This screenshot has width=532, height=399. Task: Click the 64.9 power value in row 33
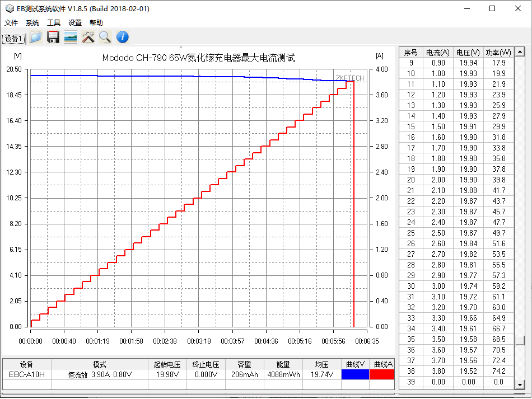coord(499,318)
